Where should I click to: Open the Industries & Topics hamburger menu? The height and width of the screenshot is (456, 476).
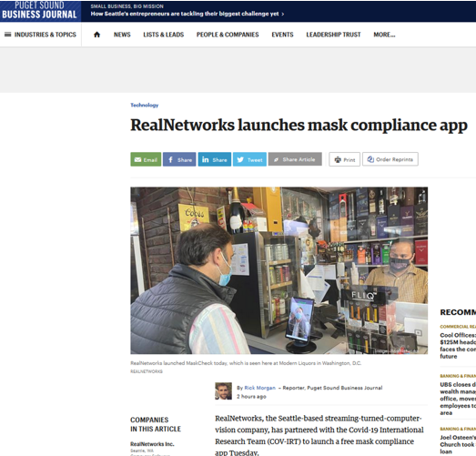[x=40, y=35]
